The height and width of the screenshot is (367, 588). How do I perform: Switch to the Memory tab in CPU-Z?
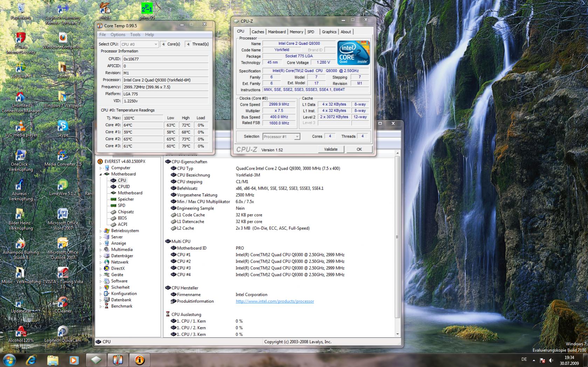pyautogui.click(x=296, y=32)
